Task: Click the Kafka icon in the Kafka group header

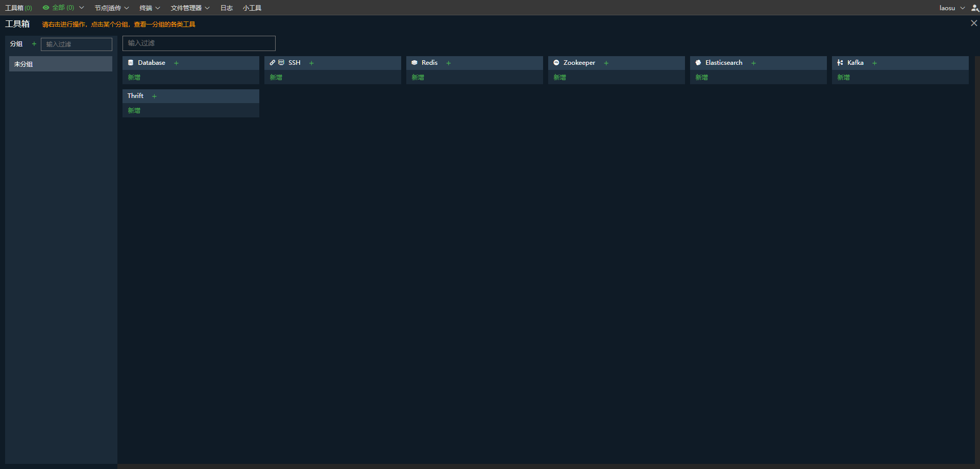Action: click(x=840, y=62)
